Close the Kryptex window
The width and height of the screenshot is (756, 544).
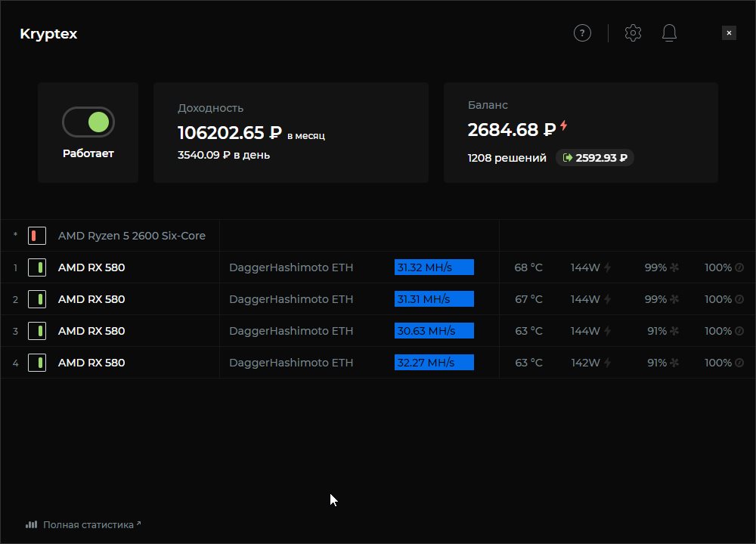click(729, 33)
